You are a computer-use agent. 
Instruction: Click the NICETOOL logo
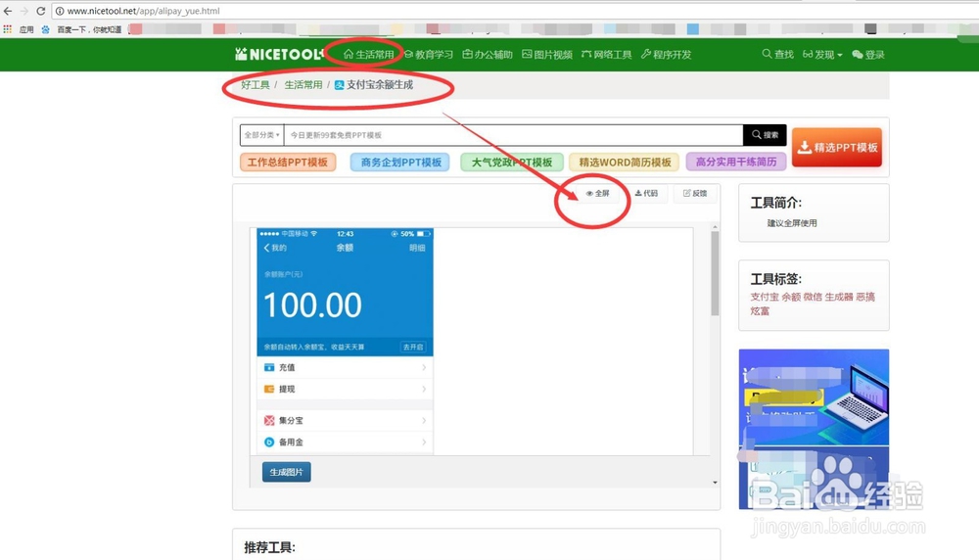[x=278, y=54]
